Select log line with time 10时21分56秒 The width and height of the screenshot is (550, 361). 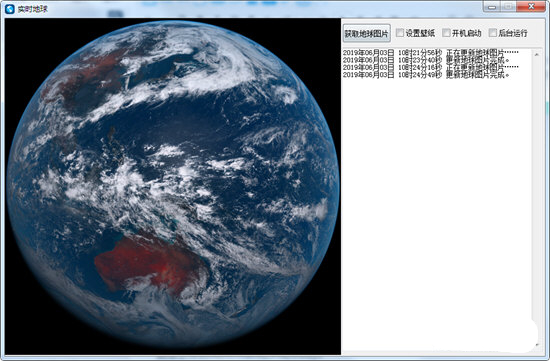pyautogui.click(x=431, y=53)
